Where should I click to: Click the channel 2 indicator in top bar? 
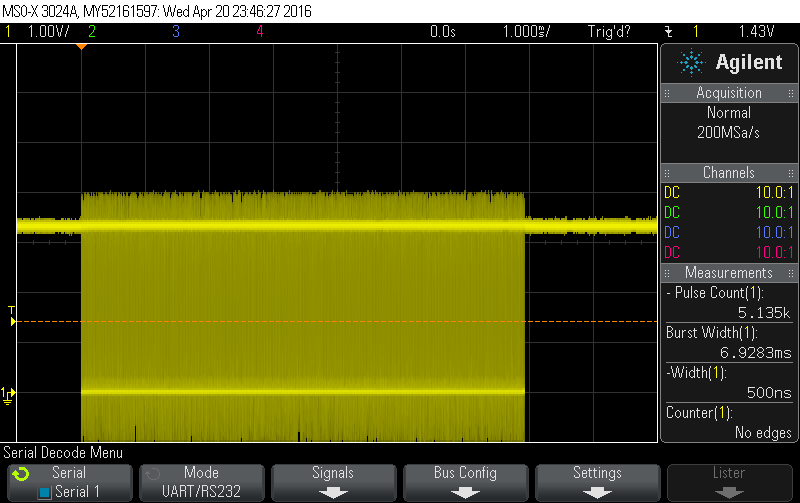[x=92, y=31]
